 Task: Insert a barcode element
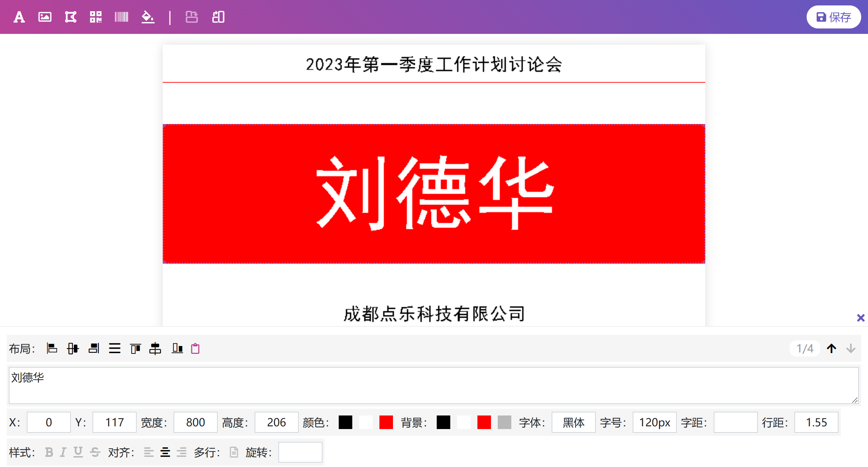(121, 17)
